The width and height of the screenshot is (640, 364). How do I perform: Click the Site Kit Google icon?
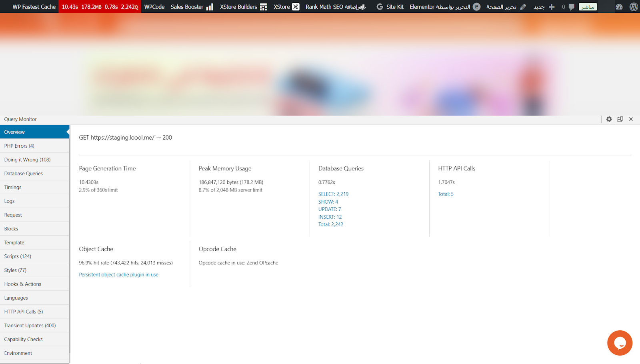(x=380, y=7)
